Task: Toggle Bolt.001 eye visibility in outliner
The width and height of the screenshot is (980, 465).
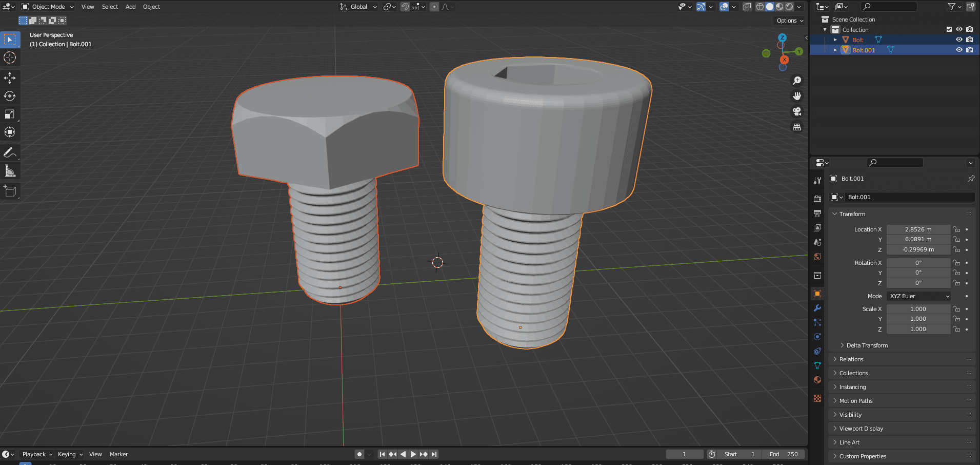Action: tap(959, 50)
